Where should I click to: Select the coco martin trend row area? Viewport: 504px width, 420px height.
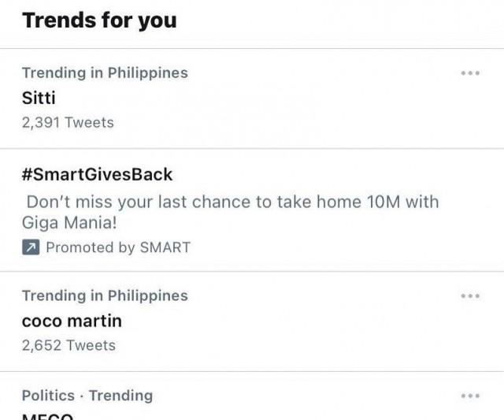click(252, 322)
